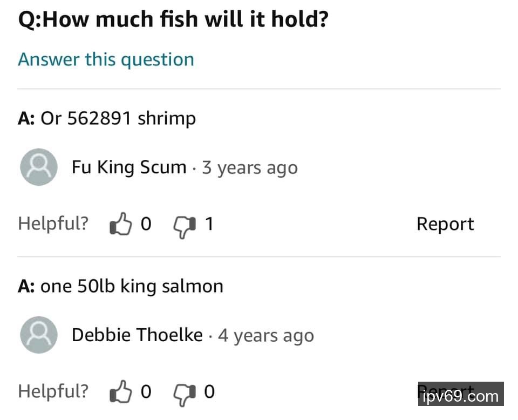Open Fu King Scum's profile avatar
This screenshot has width=518, height=420.
pyautogui.click(x=38, y=167)
